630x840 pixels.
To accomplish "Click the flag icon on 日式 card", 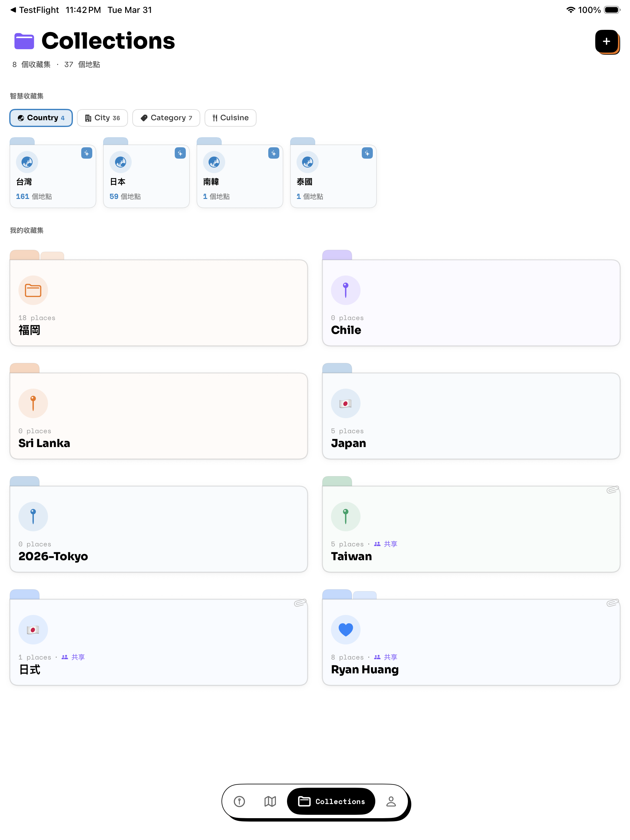I will click(33, 630).
